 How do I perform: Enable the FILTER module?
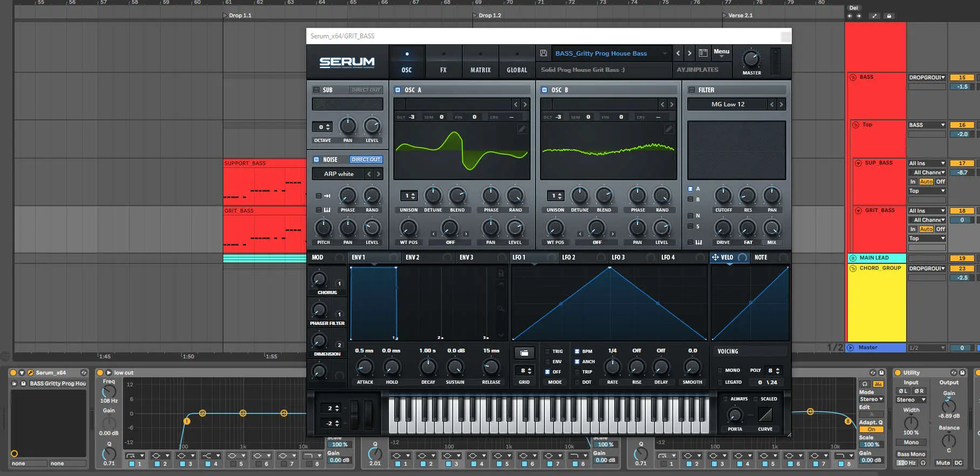click(x=691, y=90)
